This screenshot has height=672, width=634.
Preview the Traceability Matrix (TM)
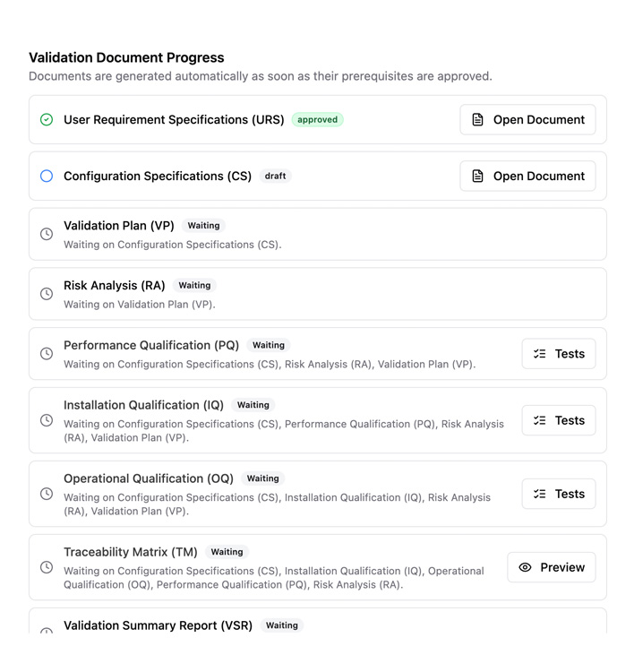click(552, 567)
